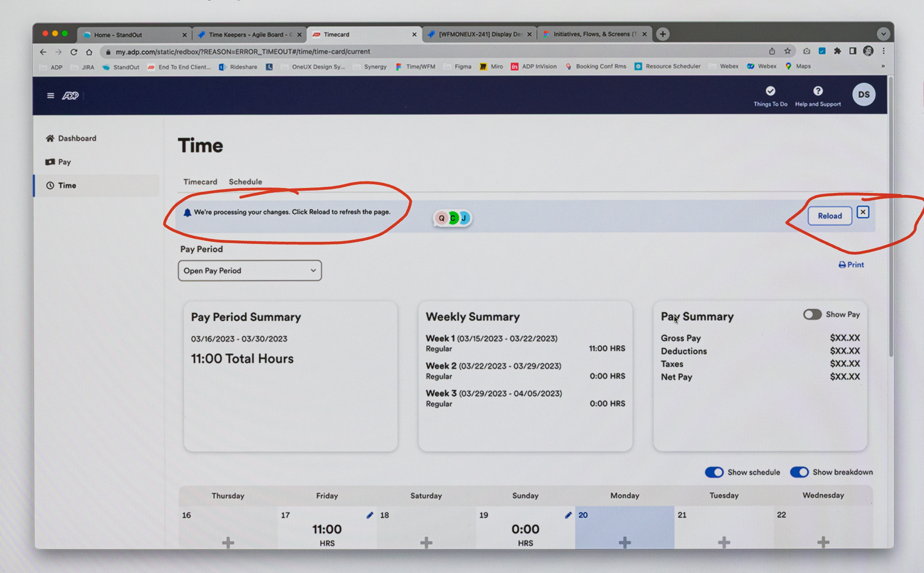Image resolution: width=924 pixels, height=573 pixels.
Task: Switch to the Schedule tab
Action: pyautogui.click(x=245, y=182)
